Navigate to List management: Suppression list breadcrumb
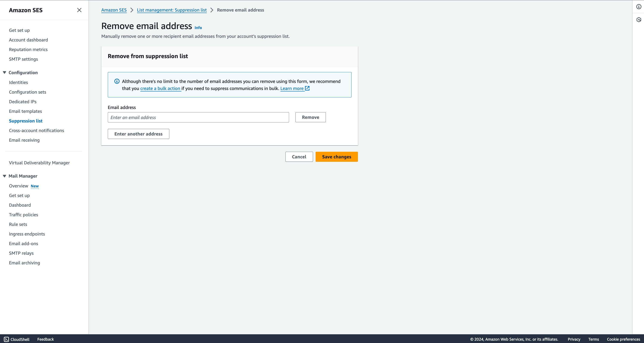 tap(172, 10)
